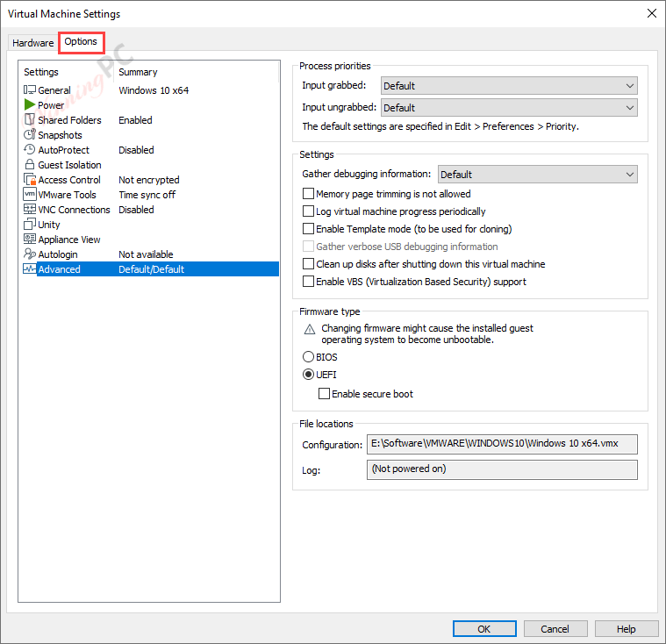
Task: Select the General row label
Action: click(54, 90)
